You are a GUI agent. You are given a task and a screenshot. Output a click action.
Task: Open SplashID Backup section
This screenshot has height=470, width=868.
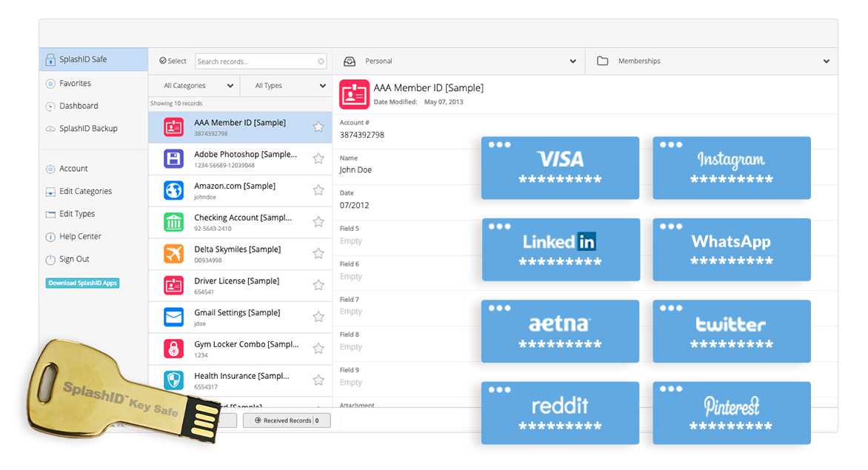(89, 129)
